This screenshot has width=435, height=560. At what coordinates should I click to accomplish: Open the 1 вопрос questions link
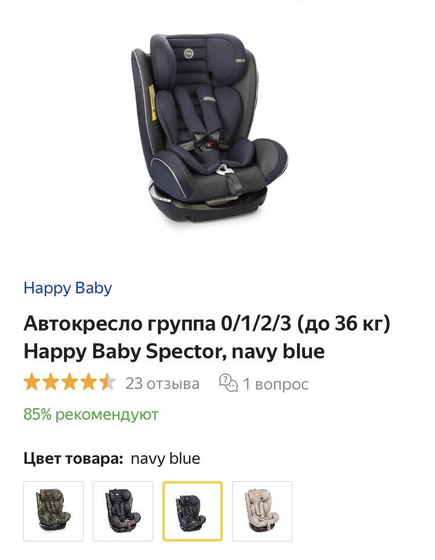click(x=275, y=384)
